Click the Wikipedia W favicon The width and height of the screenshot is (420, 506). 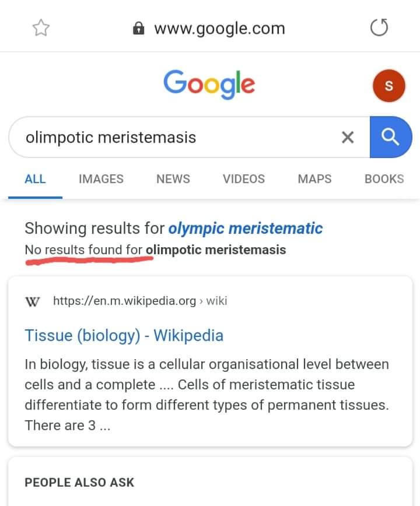[33, 301]
